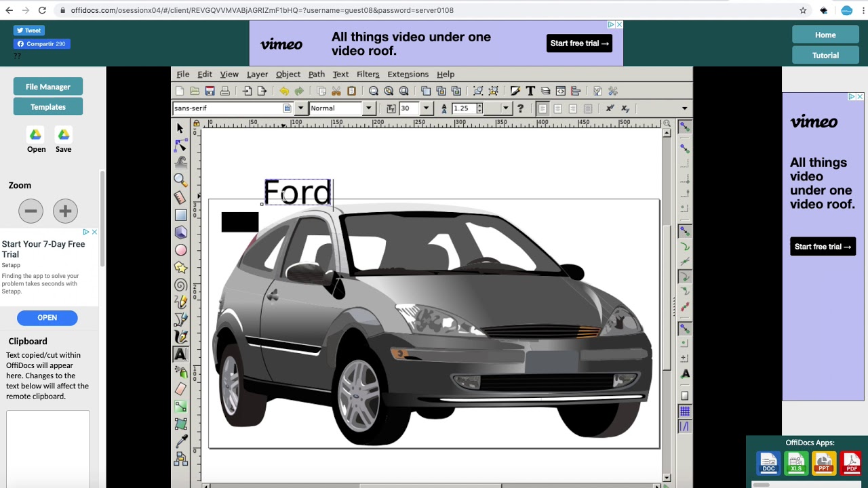Select the pencil freehand tool
The width and height of the screenshot is (868, 488).
(x=180, y=302)
